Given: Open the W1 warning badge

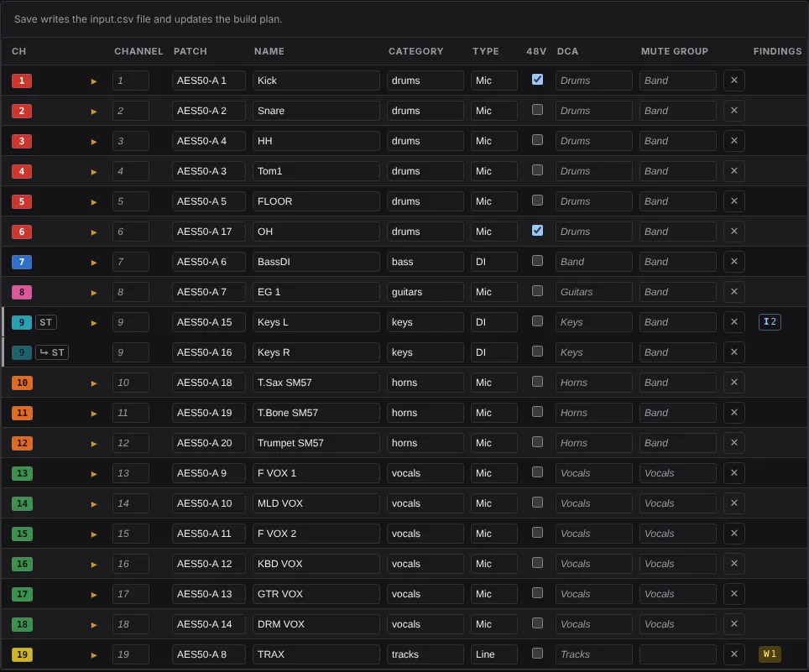Looking at the screenshot, I should [x=770, y=654].
